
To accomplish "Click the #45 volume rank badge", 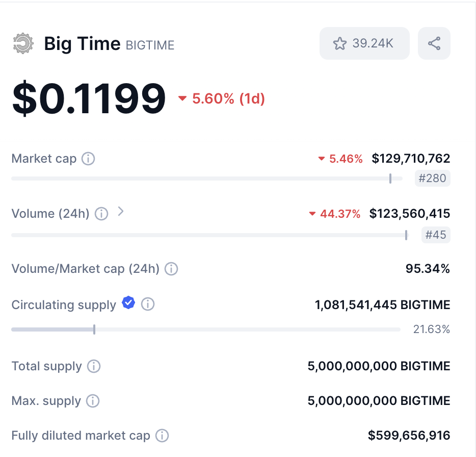I will 436,235.
